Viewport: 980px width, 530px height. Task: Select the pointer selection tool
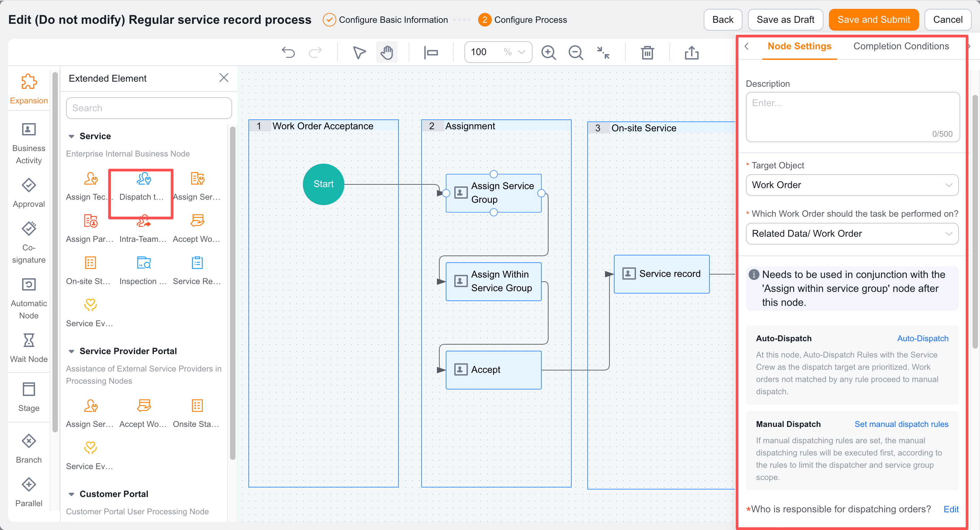(x=359, y=52)
